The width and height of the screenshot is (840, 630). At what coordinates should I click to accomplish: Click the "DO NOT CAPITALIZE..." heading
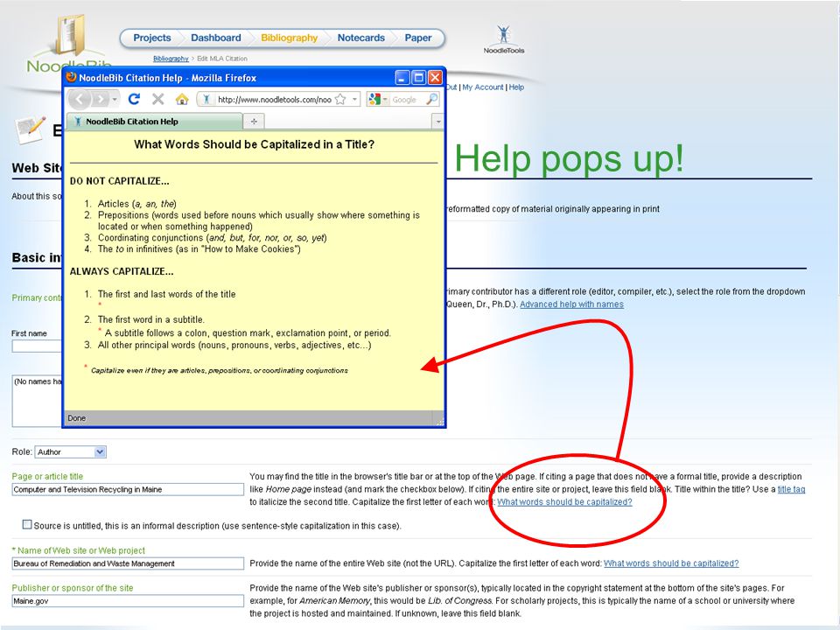[120, 181]
